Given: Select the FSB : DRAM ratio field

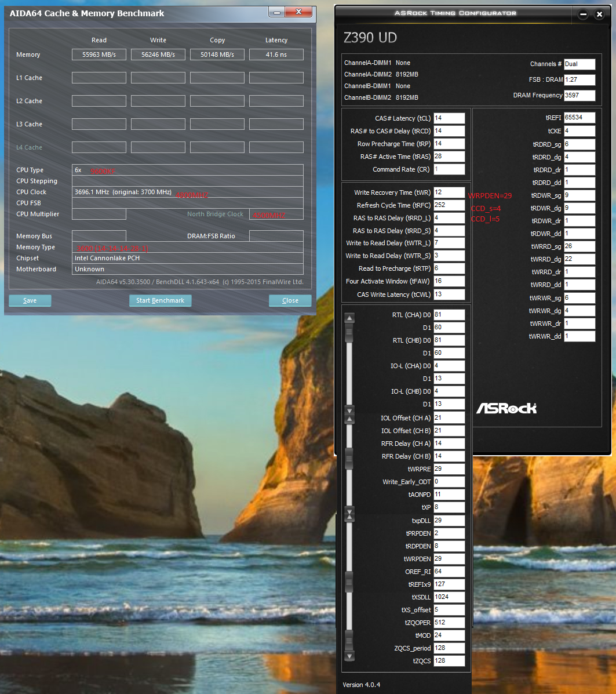Looking at the screenshot, I should tap(579, 79).
